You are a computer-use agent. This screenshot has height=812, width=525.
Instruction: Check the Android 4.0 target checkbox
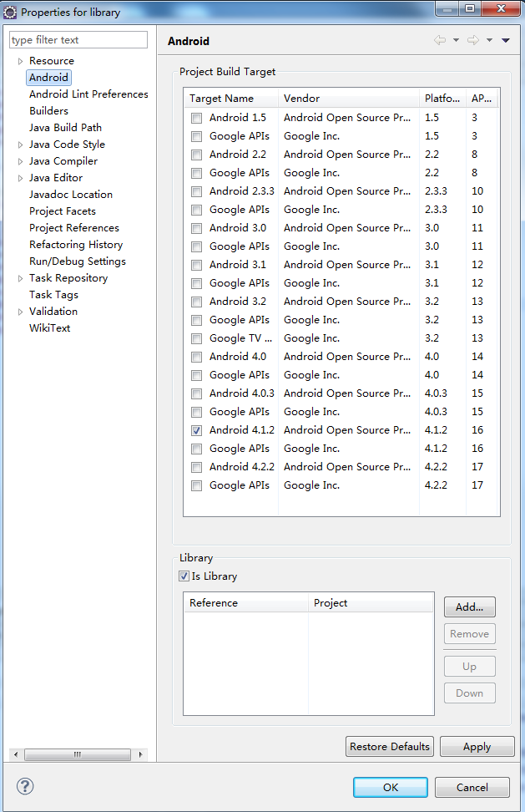click(196, 357)
